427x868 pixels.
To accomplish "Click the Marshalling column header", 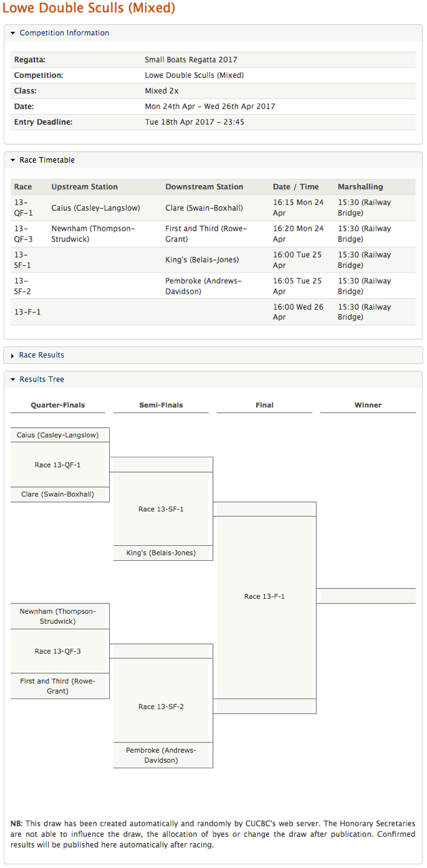I will point(361,187).
